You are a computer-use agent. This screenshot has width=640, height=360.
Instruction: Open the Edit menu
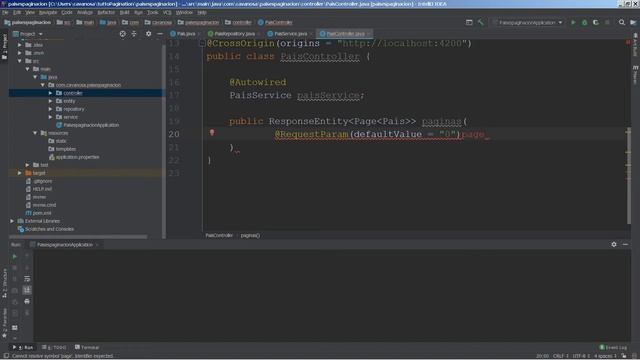pos(17,13)
